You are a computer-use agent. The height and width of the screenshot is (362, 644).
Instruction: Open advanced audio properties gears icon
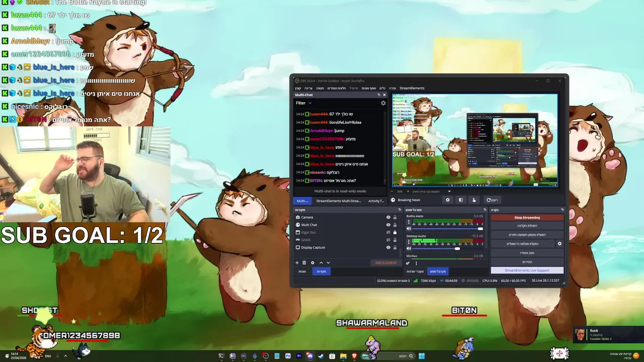pyautogui.click(x=408, y=263)
